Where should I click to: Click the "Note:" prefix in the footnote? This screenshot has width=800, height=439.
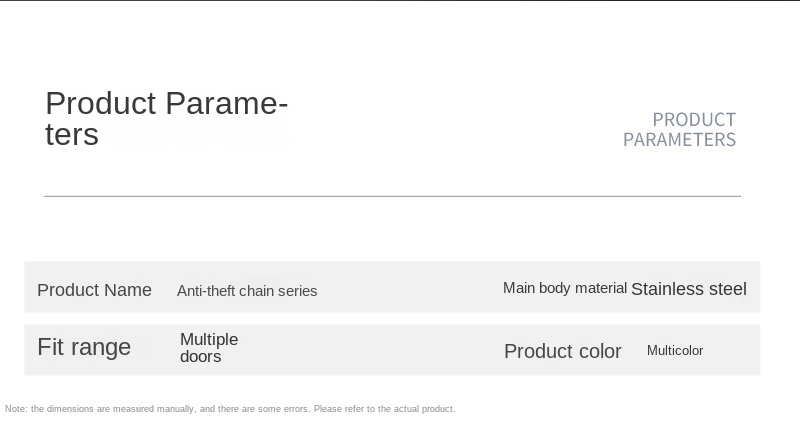pyautogui.click(x=17, y=409)
